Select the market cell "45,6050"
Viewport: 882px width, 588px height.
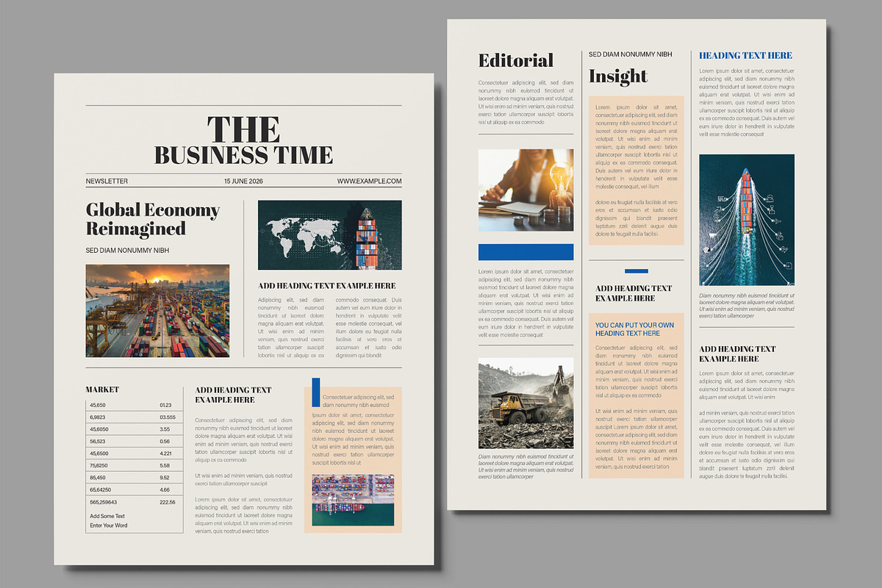coord(99,429)
